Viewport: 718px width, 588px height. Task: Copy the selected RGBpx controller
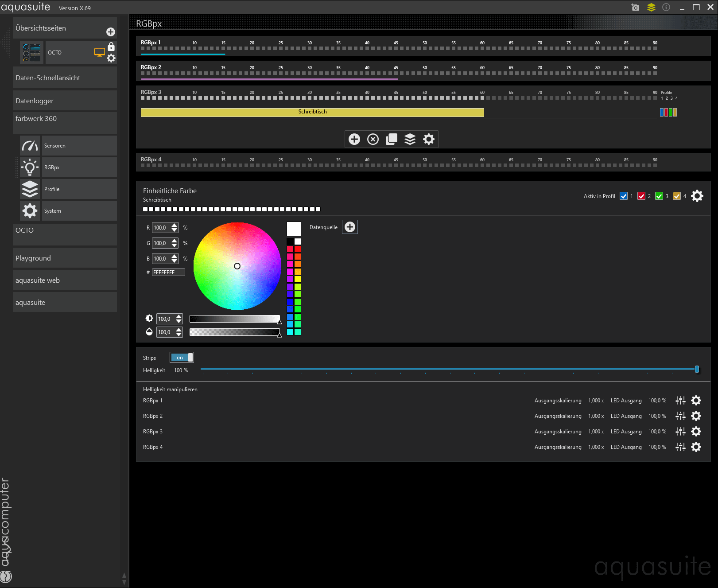point(392,139)
